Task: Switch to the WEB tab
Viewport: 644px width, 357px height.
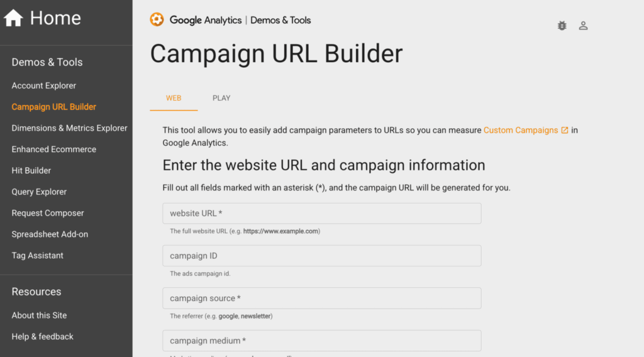Action: pyautogui.click(x=174, y=98)
